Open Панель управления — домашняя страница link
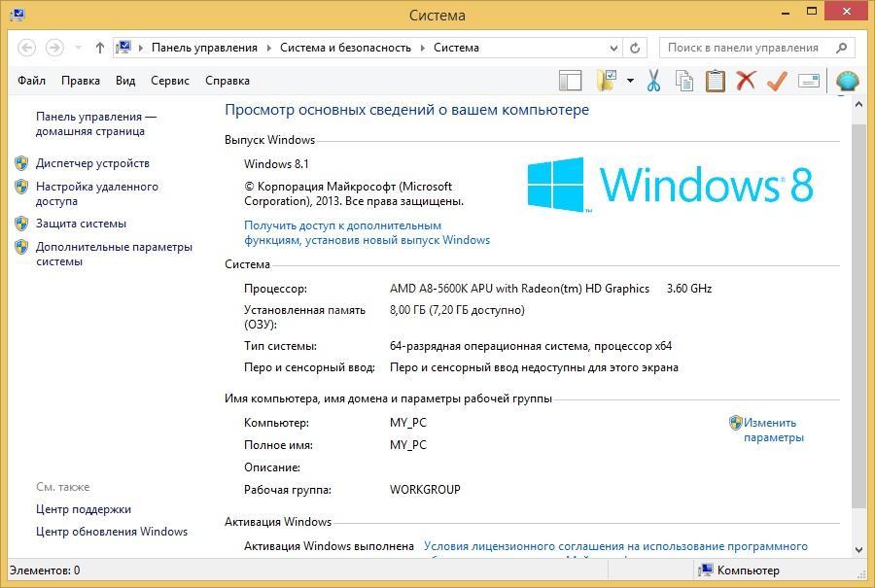 [96, 123]
